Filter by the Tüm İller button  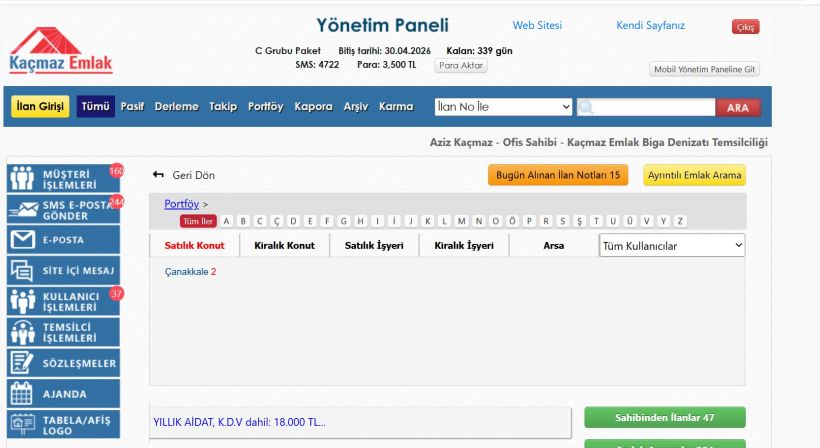point(198,221)
